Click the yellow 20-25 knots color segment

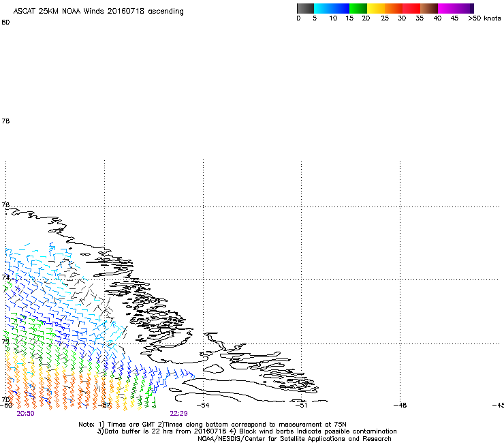pyautogui.click(x=376, y=8)
